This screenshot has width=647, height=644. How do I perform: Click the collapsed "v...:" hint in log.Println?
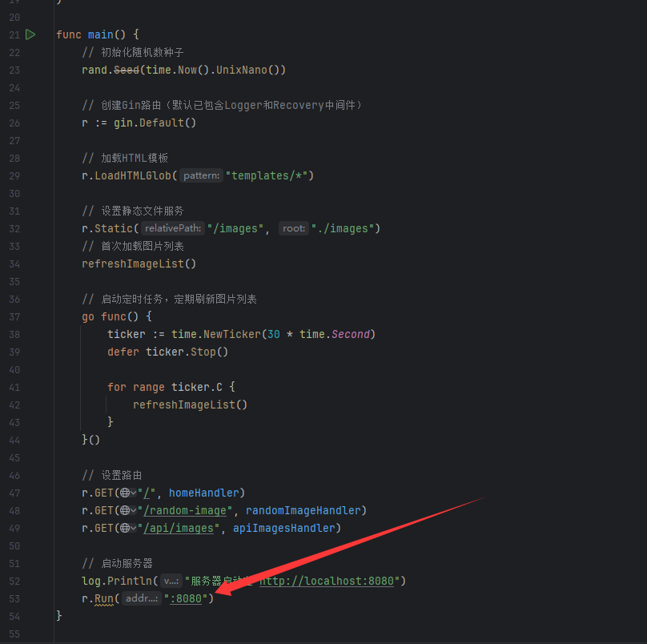click(x=171, y=581)
